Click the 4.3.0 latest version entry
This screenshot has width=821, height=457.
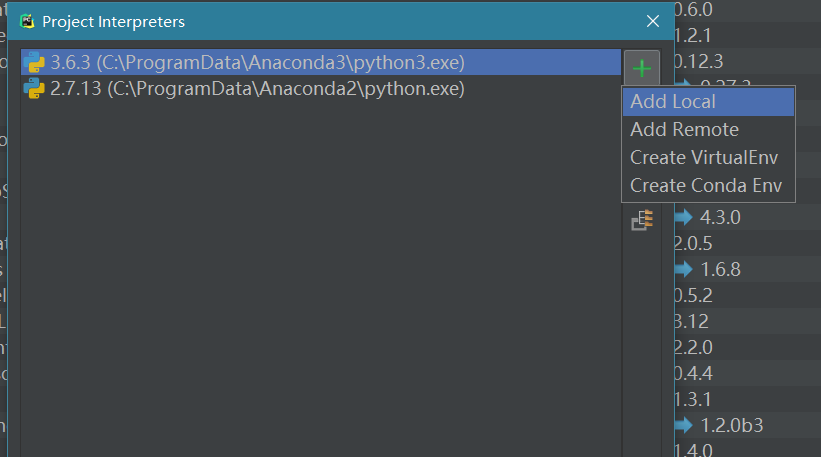click(720, 217)
